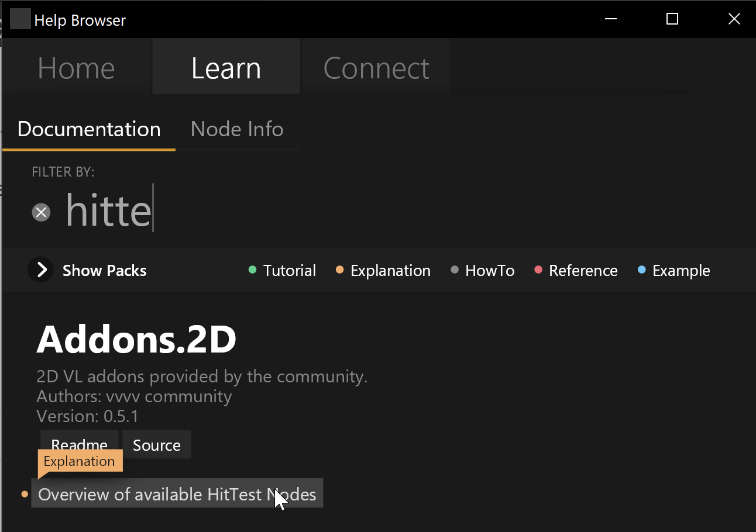Toggle the green Tutorial filter dot

(x=253, y=270)
